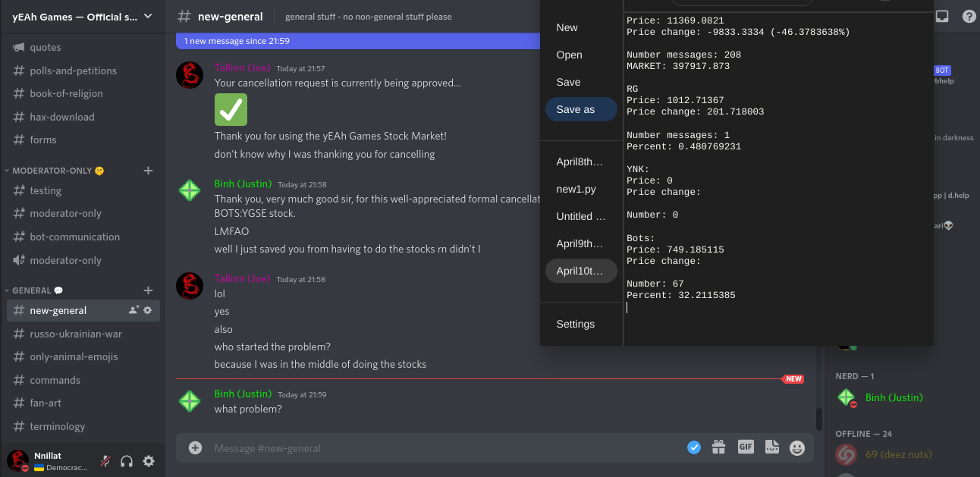Create invite for new-general channel
The height and width of the screenshot is (477, 980).
coord(133,310)
